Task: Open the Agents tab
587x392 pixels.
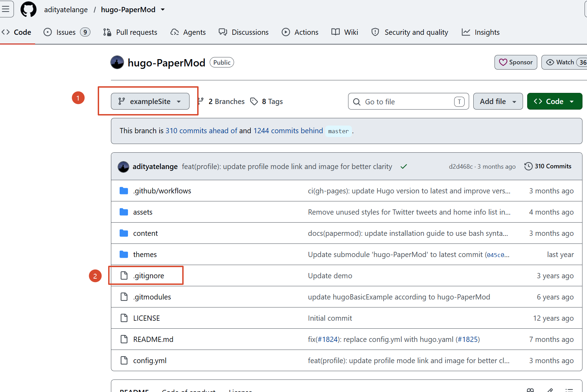Action: coord(188,32)
